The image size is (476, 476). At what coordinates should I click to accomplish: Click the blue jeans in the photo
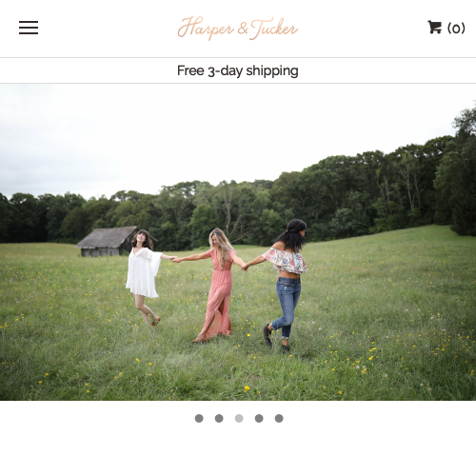click(x=287, y=307)
